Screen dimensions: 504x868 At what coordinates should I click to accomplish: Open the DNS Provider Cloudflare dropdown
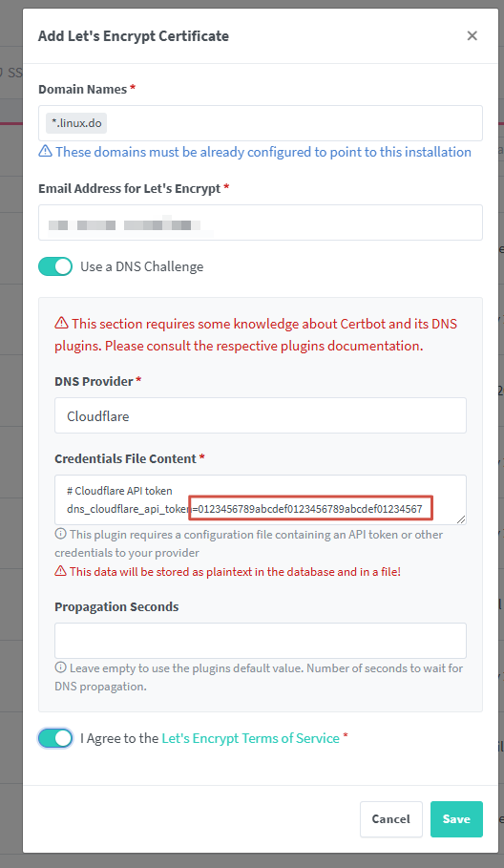[x=261, y=415]
